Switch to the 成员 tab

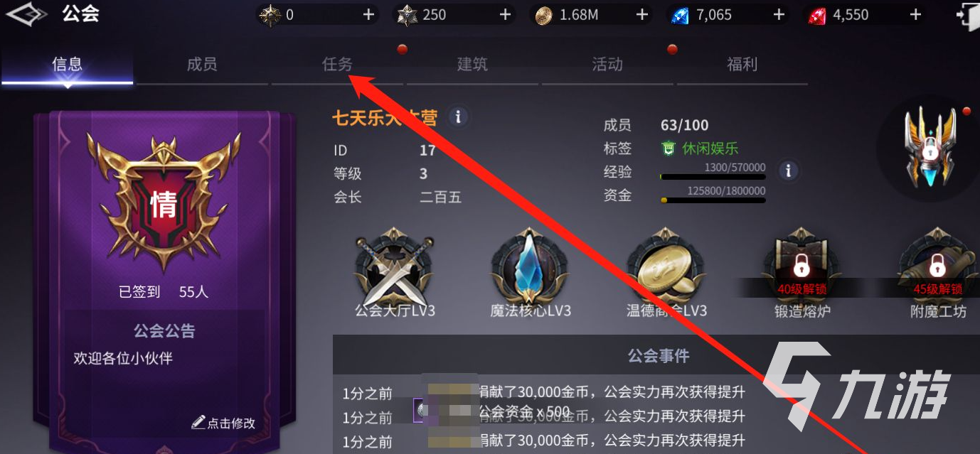coord(202,65)
